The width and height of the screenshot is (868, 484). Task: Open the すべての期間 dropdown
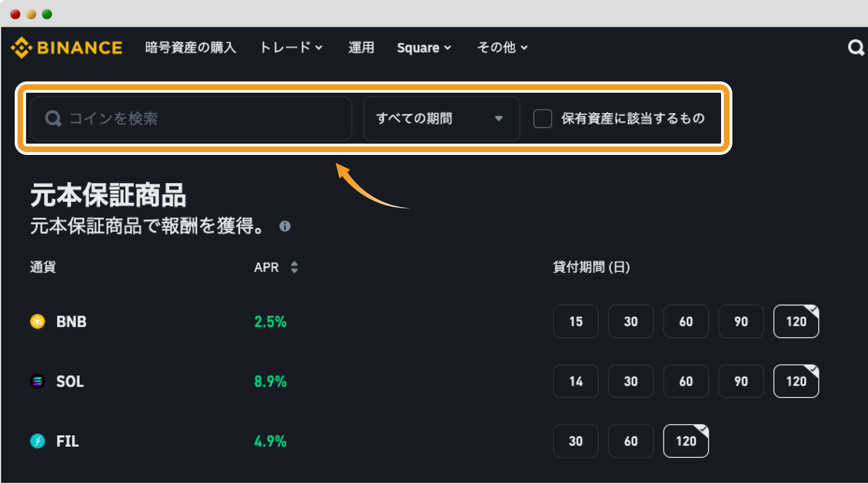pyautogui.click(x=441, y=118)
